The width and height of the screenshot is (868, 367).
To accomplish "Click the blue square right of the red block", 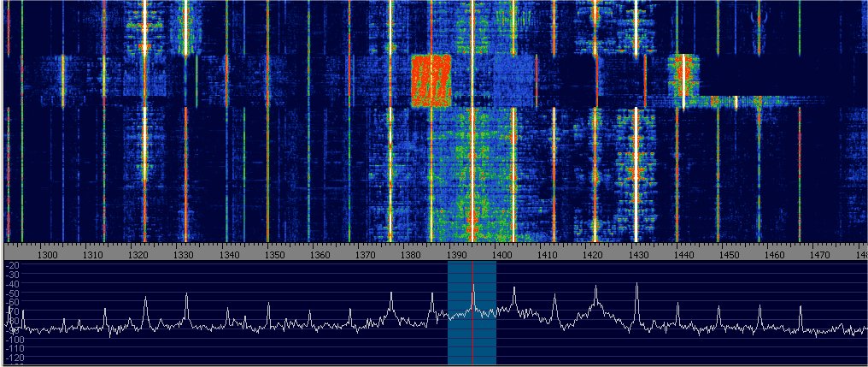I will (513, 80).
